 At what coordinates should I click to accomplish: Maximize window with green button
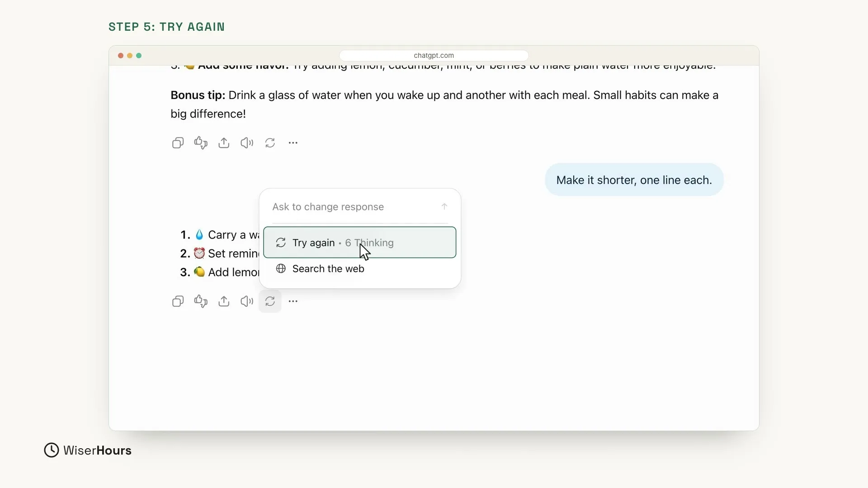139,56
